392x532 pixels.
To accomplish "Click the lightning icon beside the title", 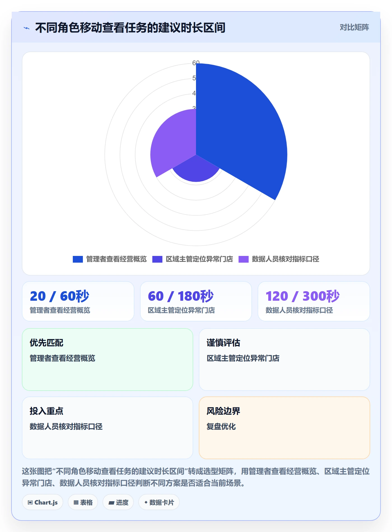I will pyautogui.click(x=27, y=28).
